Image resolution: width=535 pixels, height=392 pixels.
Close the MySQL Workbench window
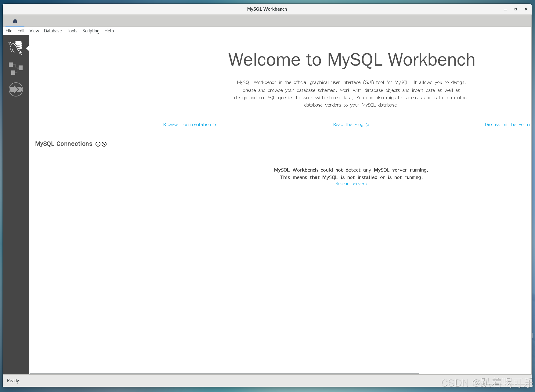pyautogui.click(x=526, y=9)
